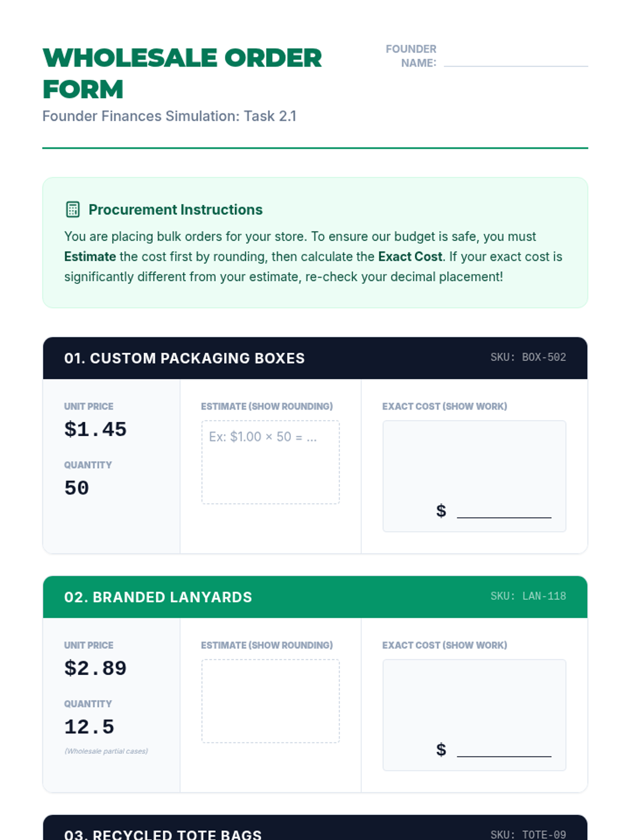Click the $2.89 unit price
The width and height of the screenshot is (630, 840).
pyautogui.click(x=95, y=668)
